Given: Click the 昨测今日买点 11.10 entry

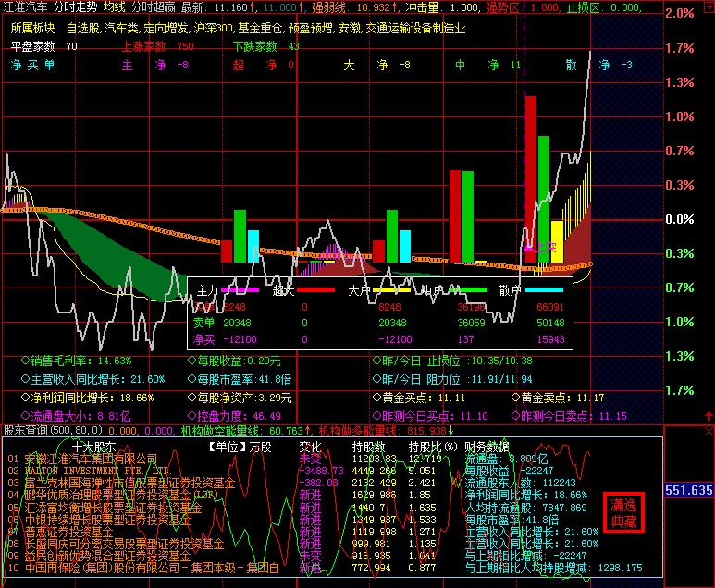Looking at the screenshot, I should point(430,416).
